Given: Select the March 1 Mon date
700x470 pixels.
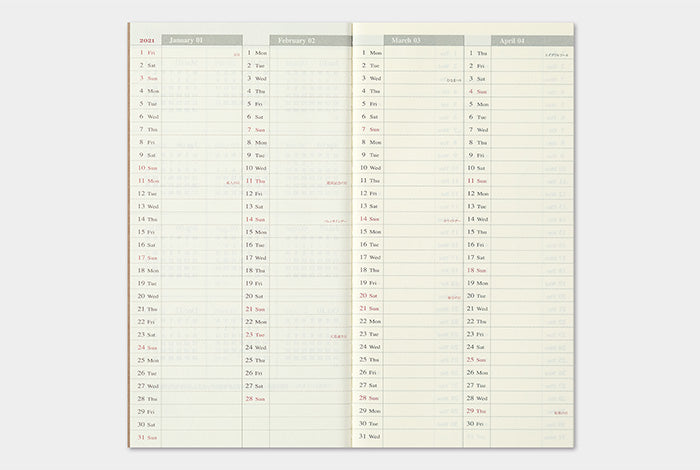Looking at the screenshot, I should 369,52.
